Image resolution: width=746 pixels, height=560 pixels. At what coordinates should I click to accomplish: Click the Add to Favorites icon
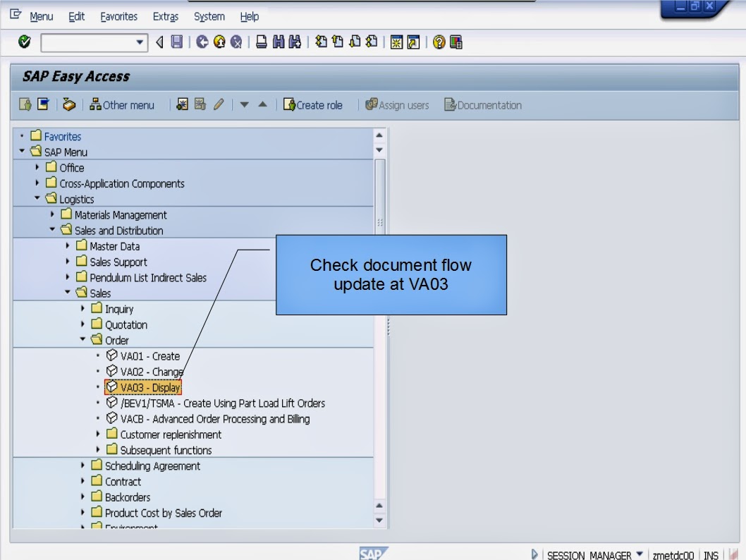[x=182, y=104]
